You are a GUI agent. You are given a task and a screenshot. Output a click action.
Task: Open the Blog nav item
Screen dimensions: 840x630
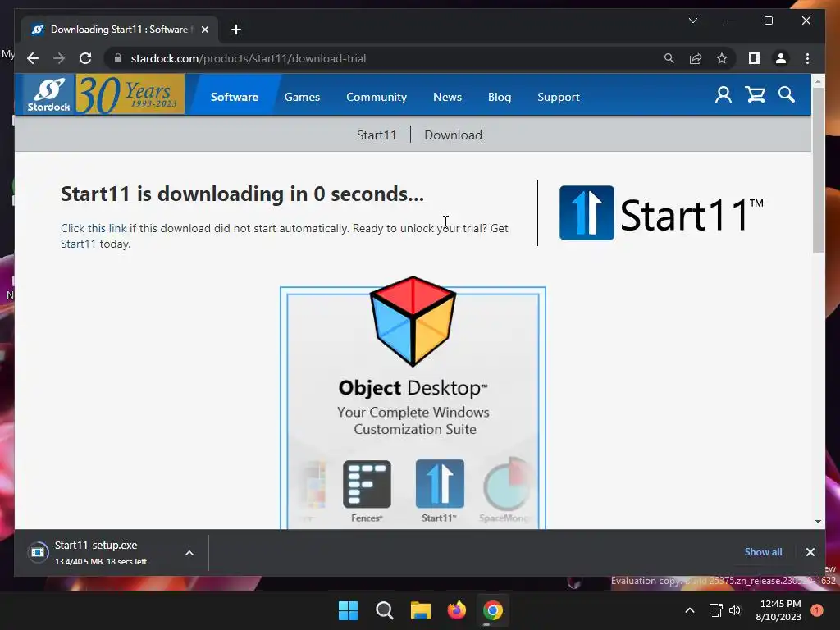coord(500,97)
